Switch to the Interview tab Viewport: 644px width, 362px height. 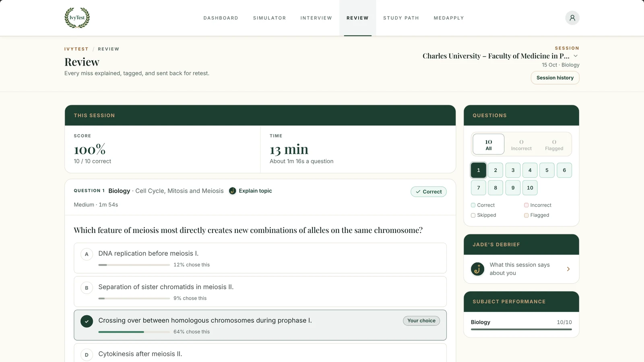click(316, 18)
